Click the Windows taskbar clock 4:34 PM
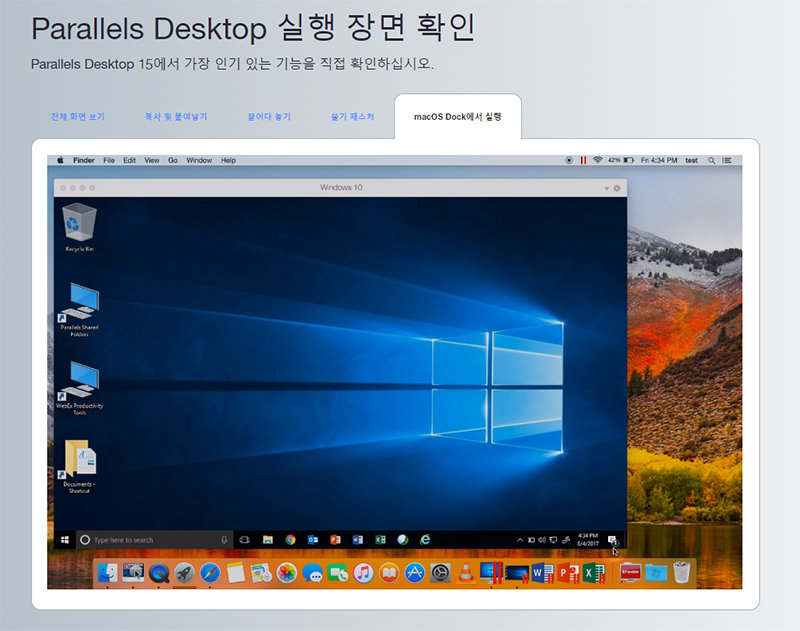 pos(588,540)
